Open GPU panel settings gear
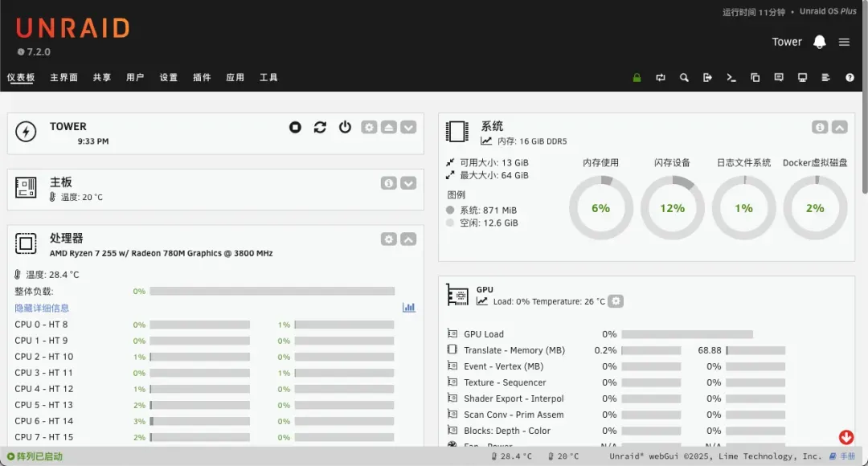868x466 pixels. [x=616, y=301]
